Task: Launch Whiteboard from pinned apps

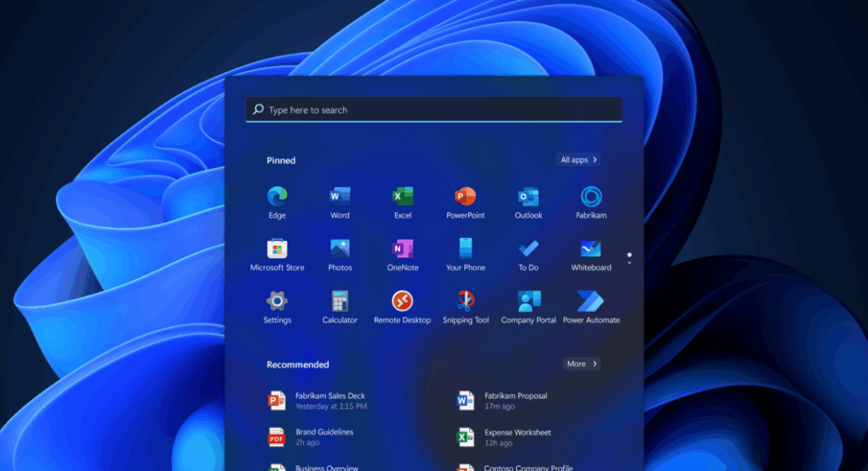Action: tap(591, 255)
